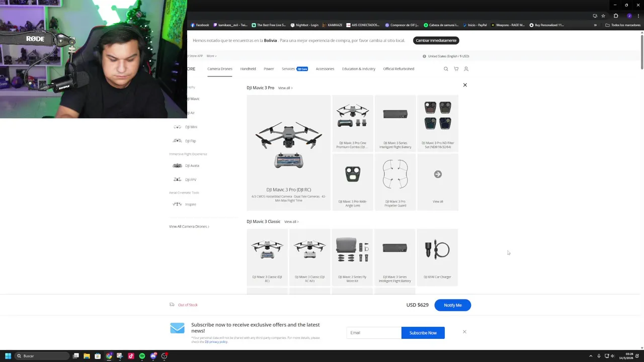Expand the More dropdown in top bar
Viewport: 644px width, 362px height.
(211, 56)
